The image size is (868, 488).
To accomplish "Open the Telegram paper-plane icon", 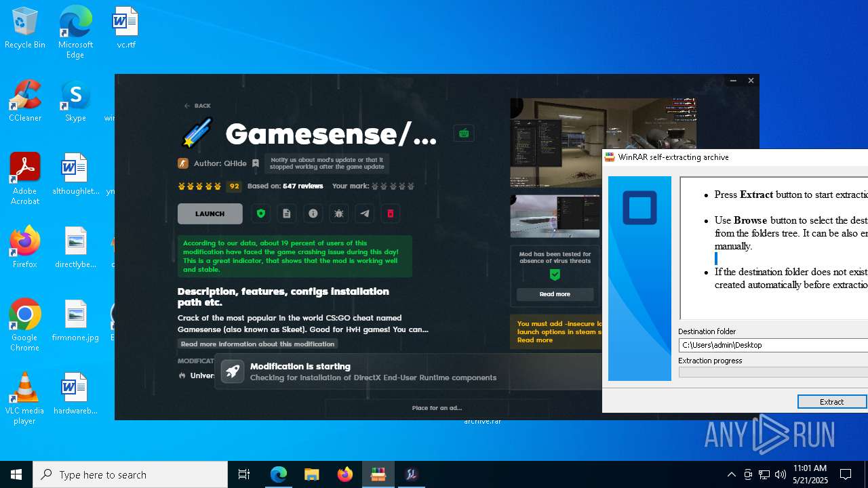I will click(x=365, y=213).
